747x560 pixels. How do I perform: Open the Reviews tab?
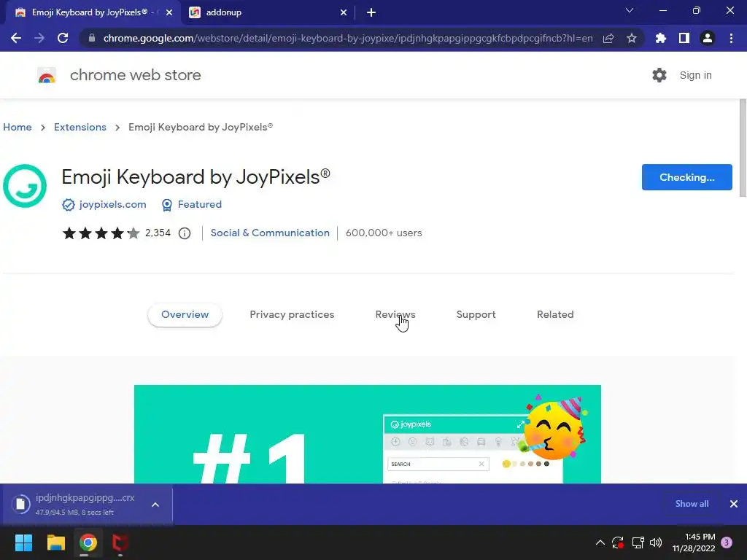[395, 315]
